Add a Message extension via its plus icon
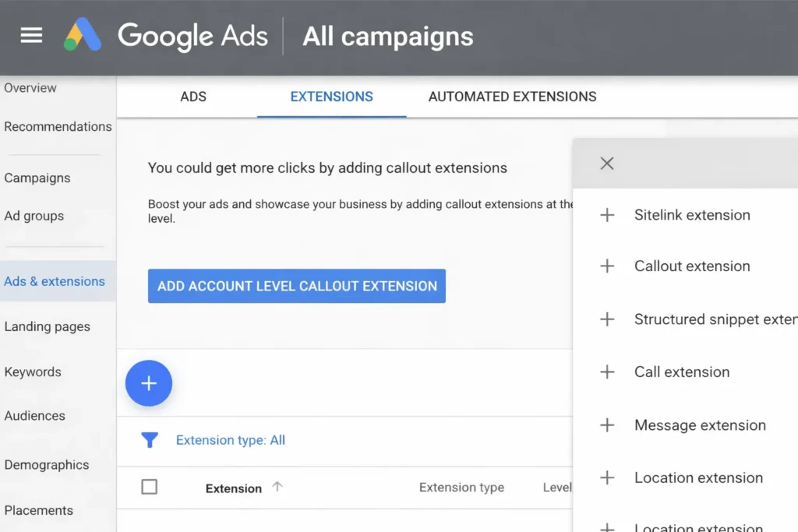This screenshot has height=532, width=798. pos(607,425)
